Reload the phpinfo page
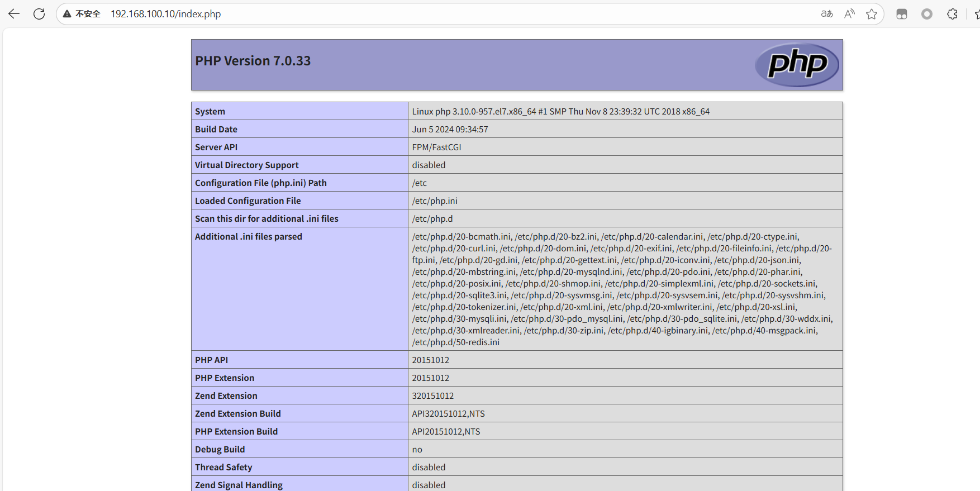 coord(39,14)
